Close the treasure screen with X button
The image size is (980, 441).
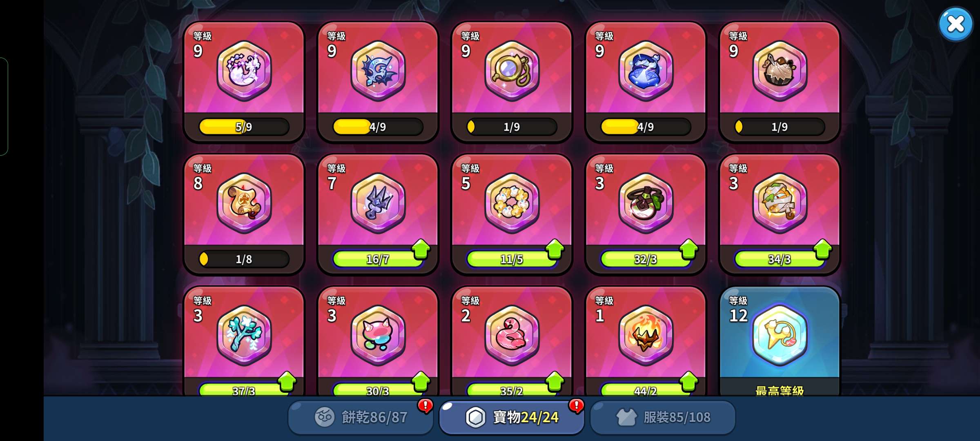pos(955,24)
